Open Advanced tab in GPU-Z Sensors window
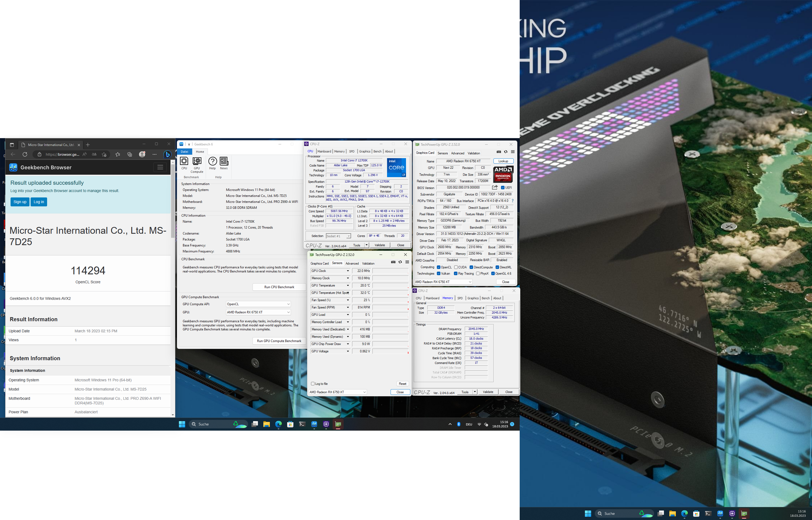This screenshot has height=520, width=812. click(352, 264)
